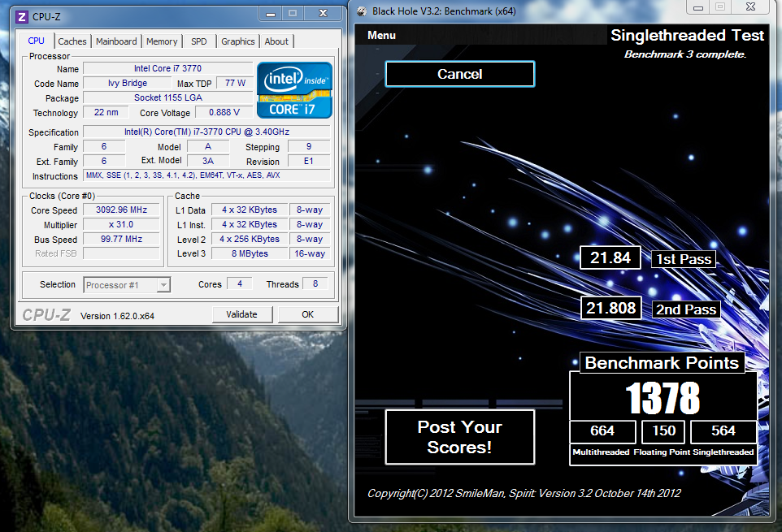The width and height of the screenshot is (782, 532).
Task: Click the x 31.0 multiplier value
Action: [x=122, y=224]
